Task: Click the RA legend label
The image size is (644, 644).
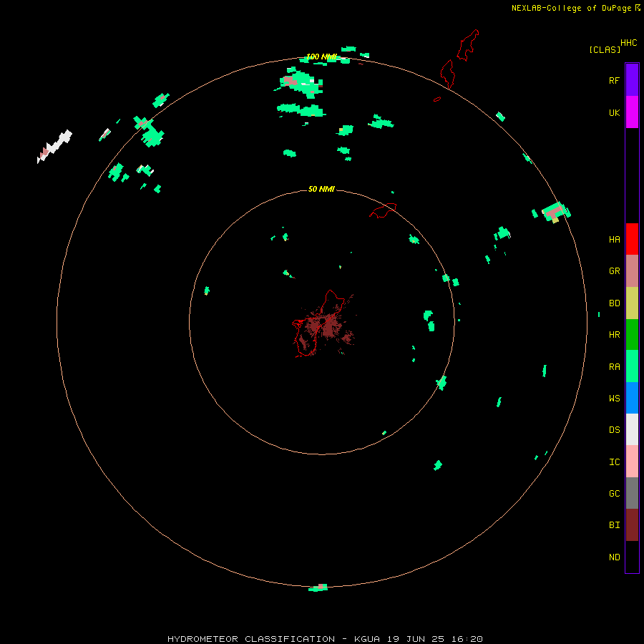Action: pos(614,366)
